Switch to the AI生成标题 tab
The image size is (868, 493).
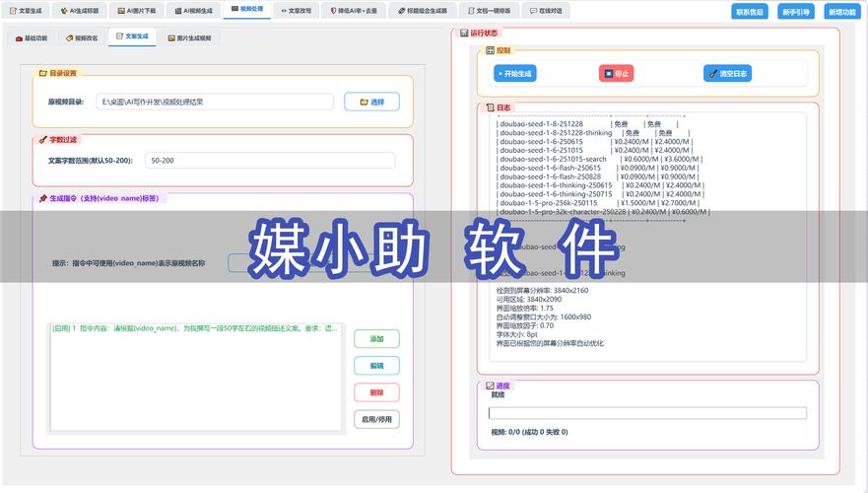[x=78, y=10]
